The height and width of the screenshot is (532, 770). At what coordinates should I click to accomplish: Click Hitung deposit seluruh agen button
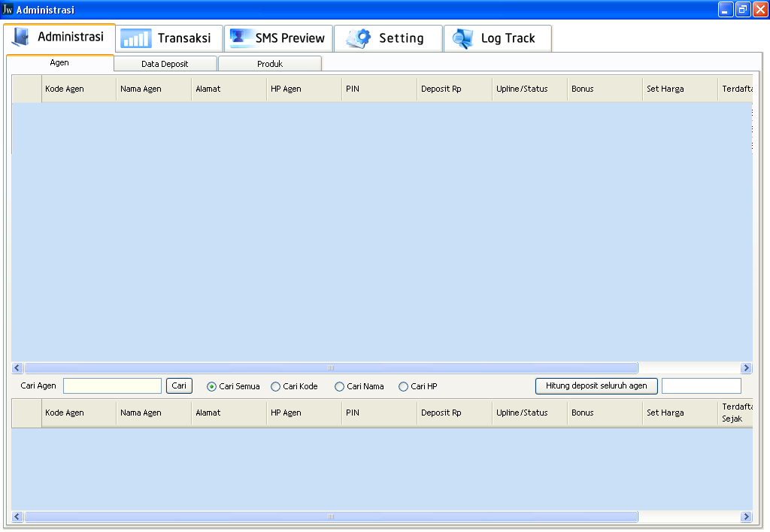point(596,385)
